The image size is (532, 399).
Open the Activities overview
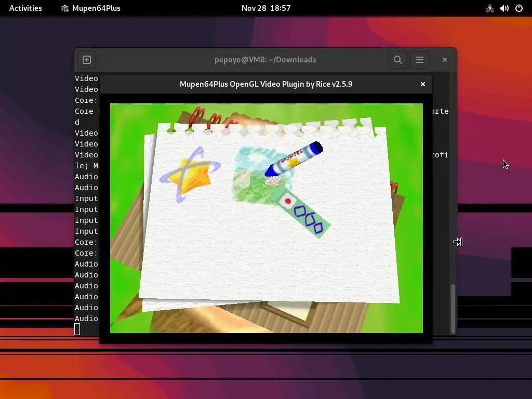click(x=25, y=8)
